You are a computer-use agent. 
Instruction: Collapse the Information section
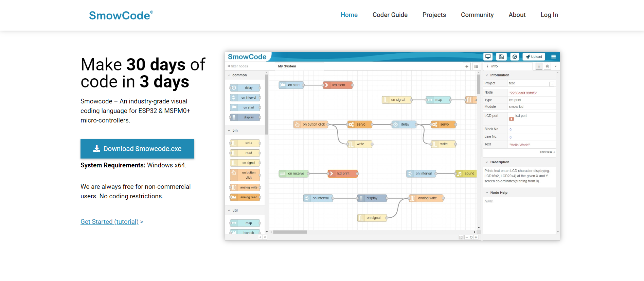[x=519, y=75]
